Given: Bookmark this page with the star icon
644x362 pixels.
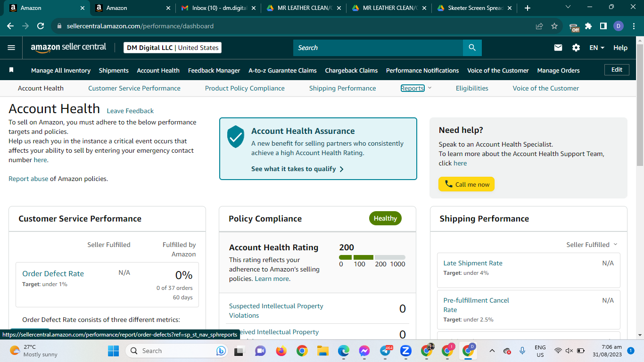Looking at the screenshot, I should (554, 26).
